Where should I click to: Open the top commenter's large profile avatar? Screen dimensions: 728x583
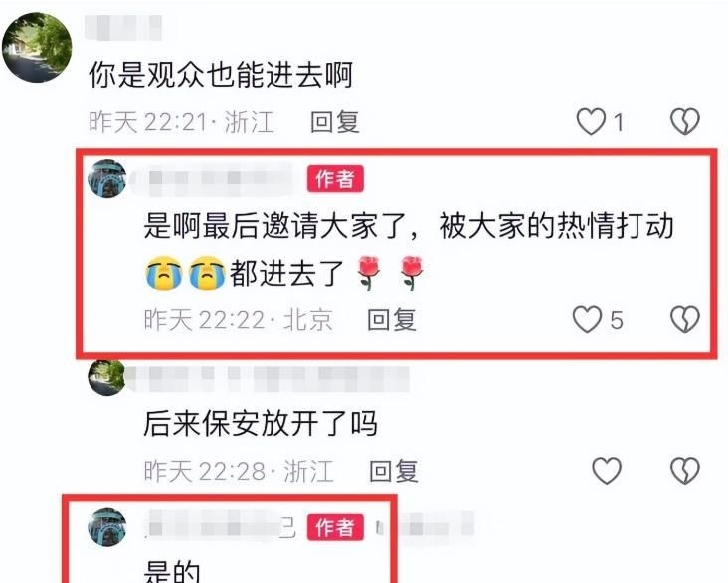pos(37,48)
